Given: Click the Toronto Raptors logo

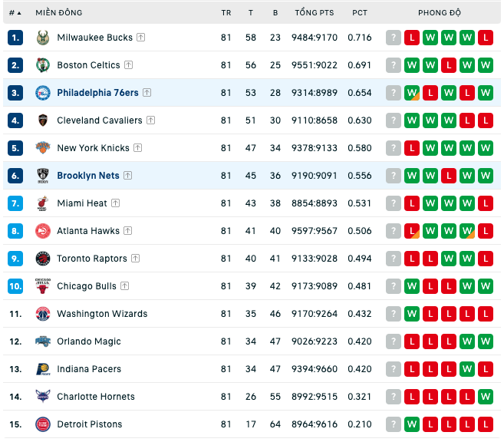Looking at the screenshot, I should coord(43,259).
